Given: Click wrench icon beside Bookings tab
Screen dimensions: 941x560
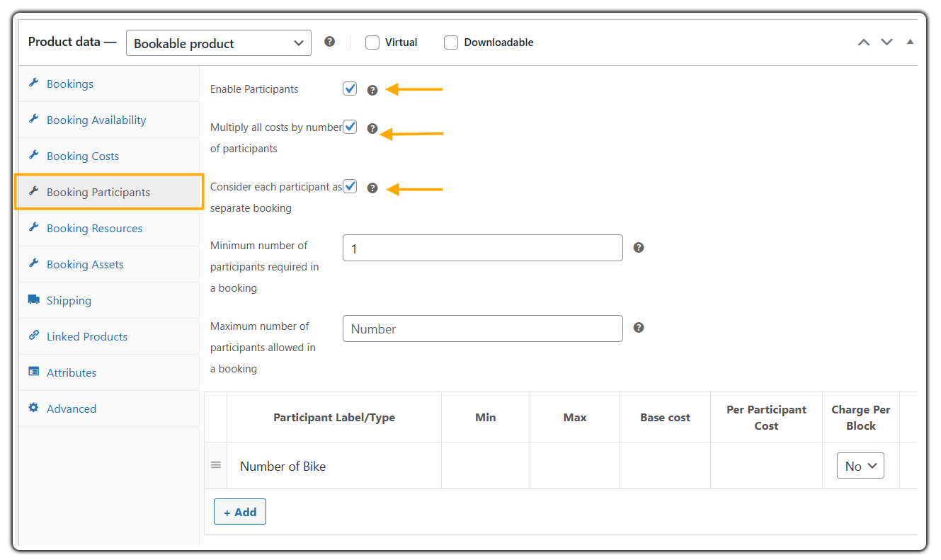Looking at the screenshot, I should coord(33,83).
